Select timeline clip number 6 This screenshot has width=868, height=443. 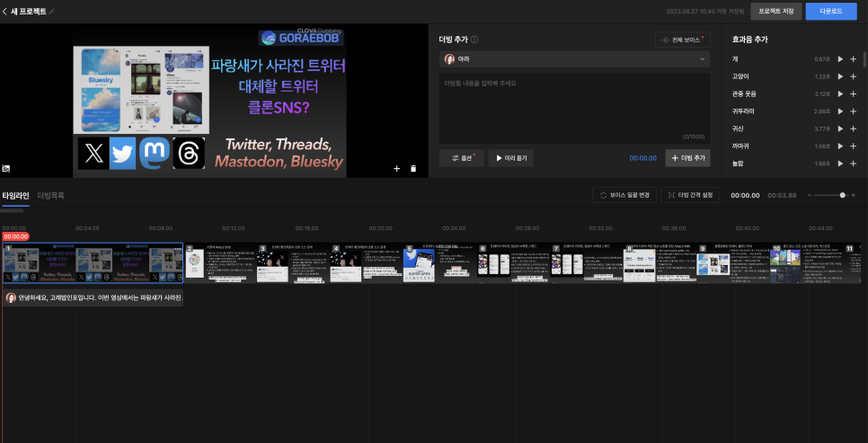513,263
